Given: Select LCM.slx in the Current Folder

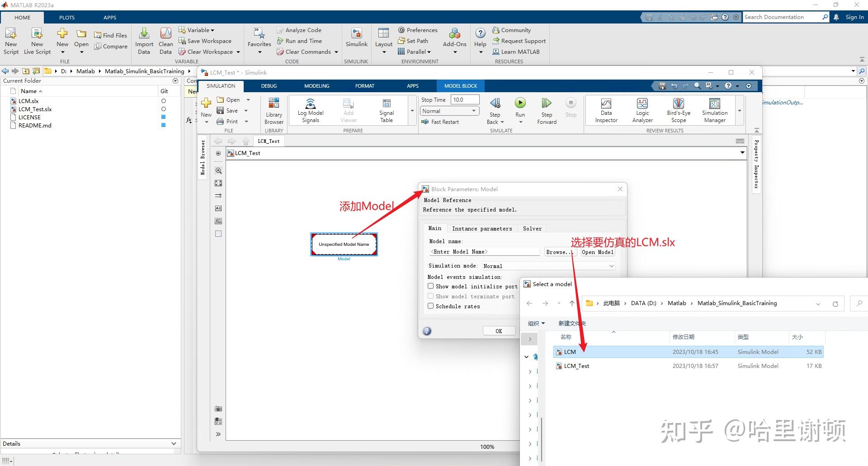Looking at the screenshot, I should (x=28, y=101).
